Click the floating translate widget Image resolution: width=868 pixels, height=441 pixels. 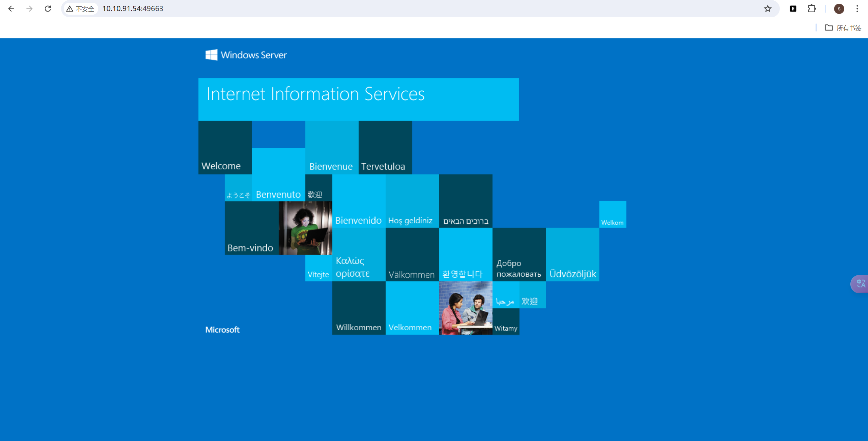click(861, 283)
